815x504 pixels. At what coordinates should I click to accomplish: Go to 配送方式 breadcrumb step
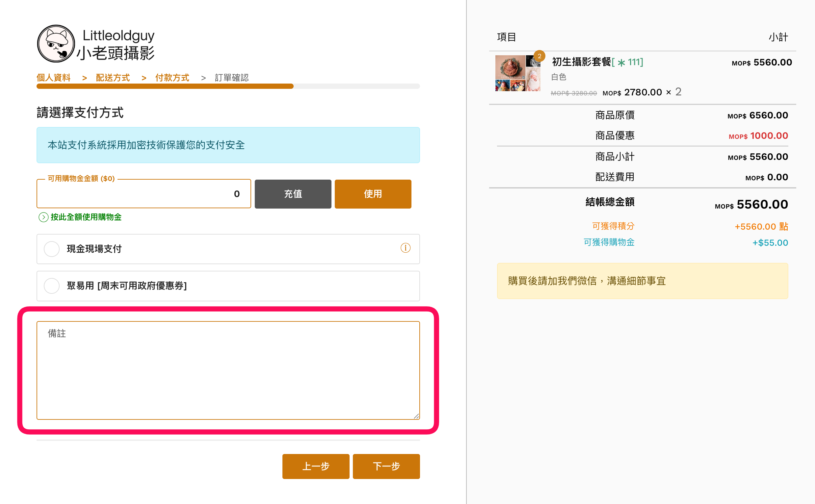[x=113, y=78]
